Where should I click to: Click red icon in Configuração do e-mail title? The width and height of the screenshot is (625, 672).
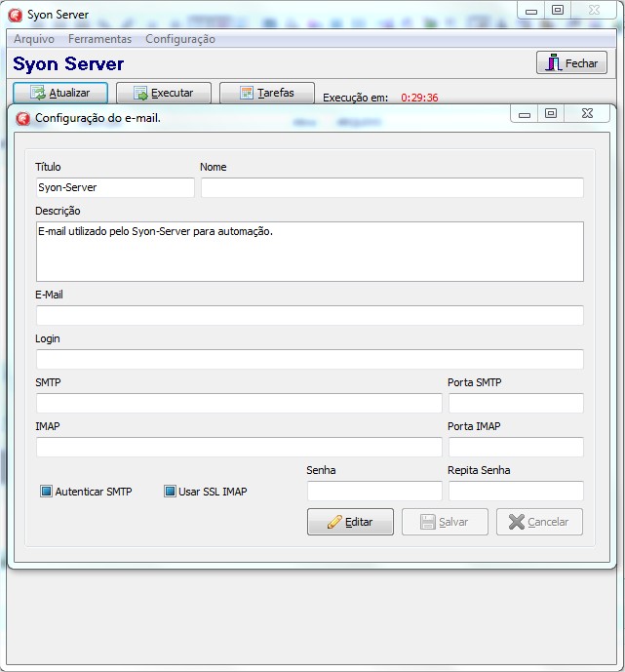click(22, 118)
